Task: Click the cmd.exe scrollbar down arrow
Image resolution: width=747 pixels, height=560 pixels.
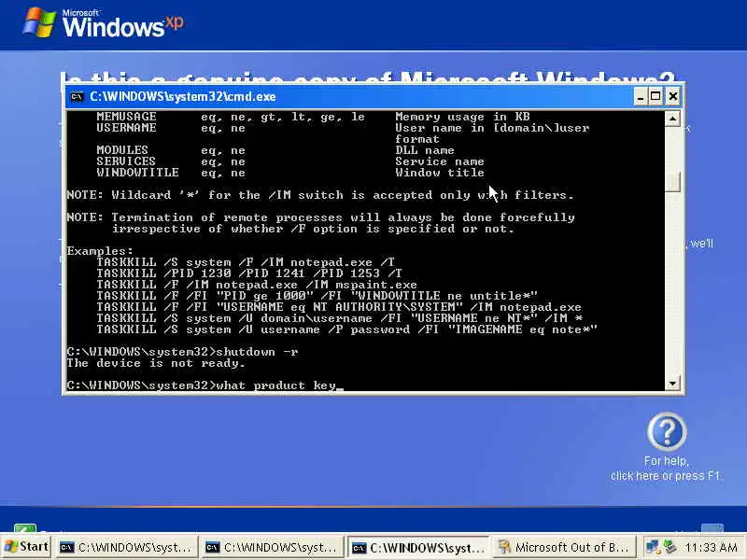Action: [x=672, y=383]
